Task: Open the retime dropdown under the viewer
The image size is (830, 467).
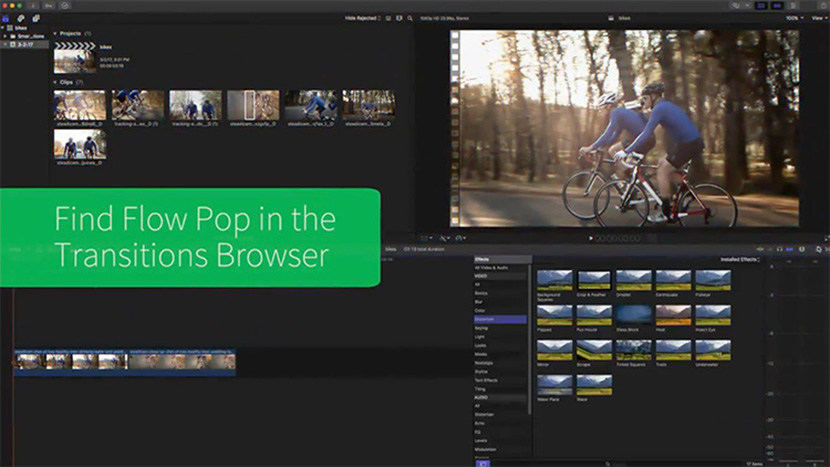Action: [461, 238]
